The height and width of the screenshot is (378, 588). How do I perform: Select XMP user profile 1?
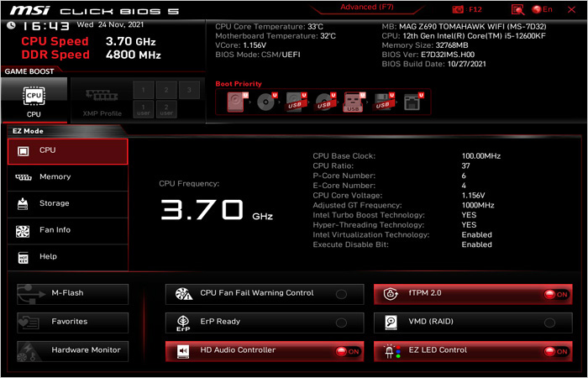(x=144, y=109)
